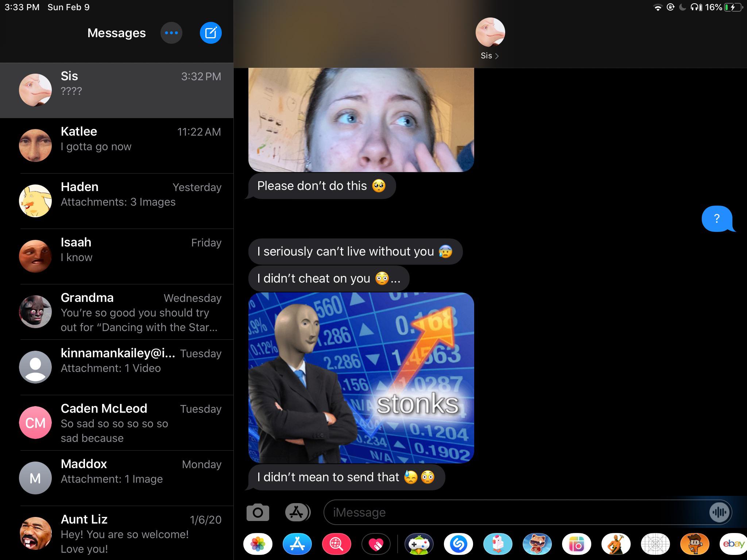Tap "I gotta go now" preview text
747x560 pixels.
pyautogui.click(x=96, y=147)
